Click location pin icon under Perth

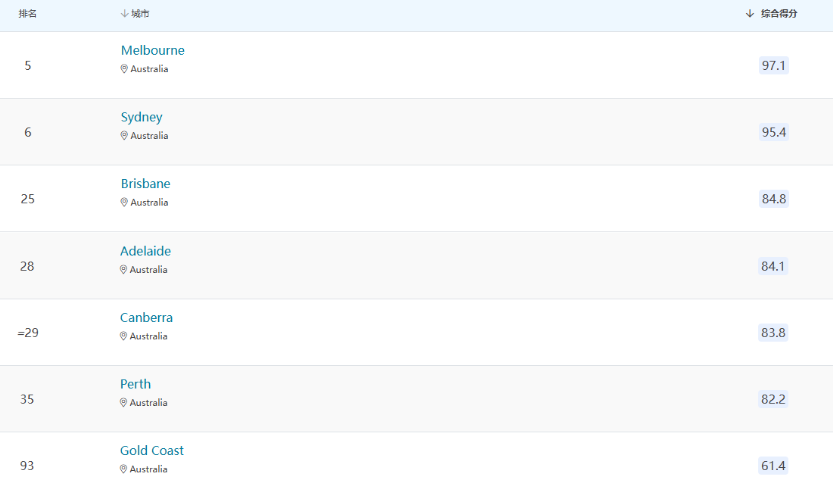click(x=123, y=403)
